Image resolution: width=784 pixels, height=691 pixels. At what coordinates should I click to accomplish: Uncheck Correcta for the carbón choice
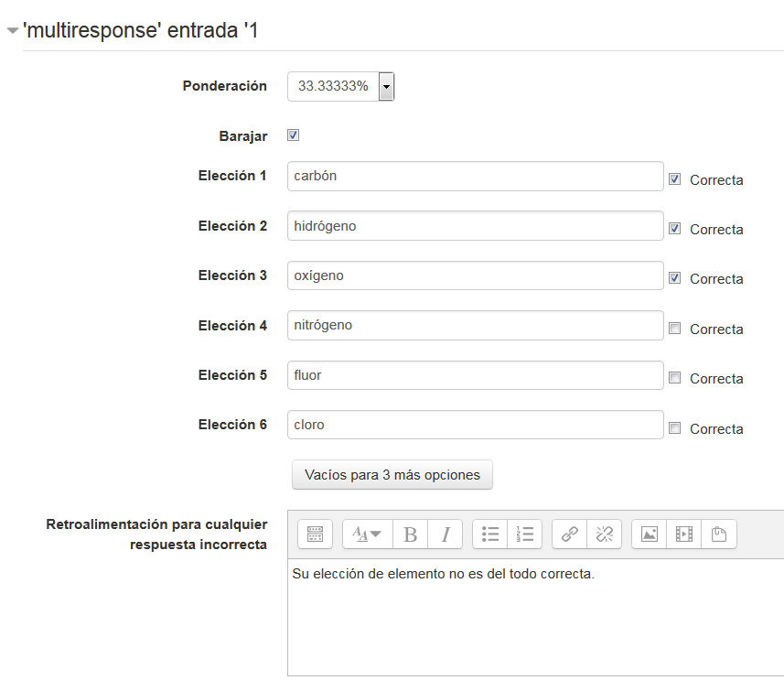[x=674, y=179]
